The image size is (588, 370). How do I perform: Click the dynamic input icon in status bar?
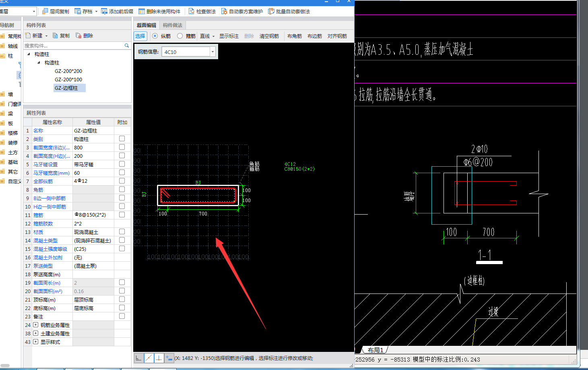pyautogui.click(x=169, y=358)
